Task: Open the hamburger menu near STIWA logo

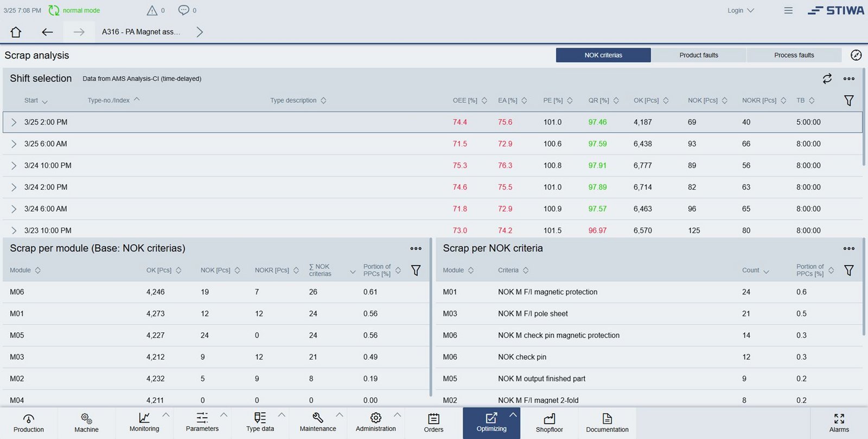Action: (x=788, y=10)
